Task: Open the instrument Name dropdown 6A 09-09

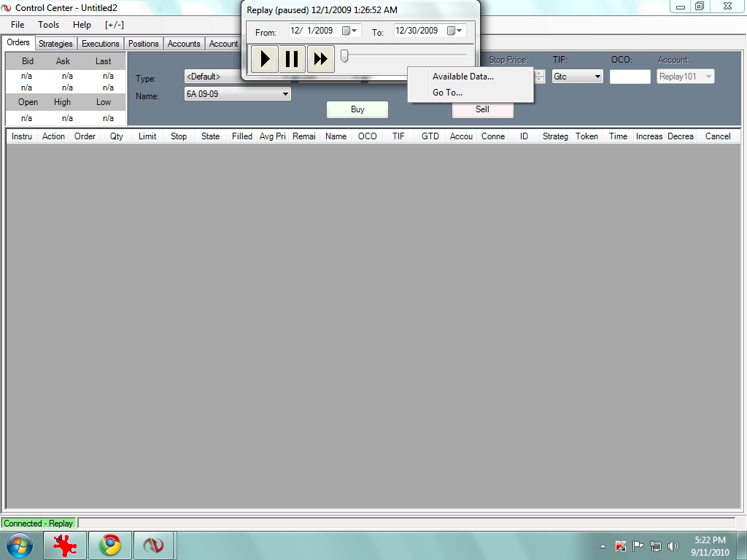Action: 237,94
